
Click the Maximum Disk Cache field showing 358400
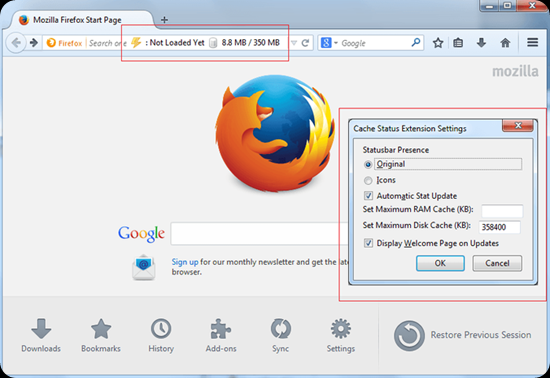[499, 227]
